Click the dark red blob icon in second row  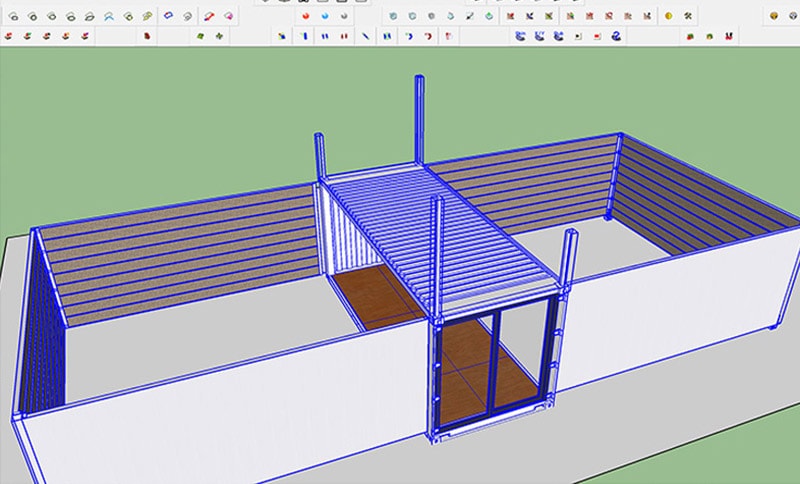[x=147, y=36]
